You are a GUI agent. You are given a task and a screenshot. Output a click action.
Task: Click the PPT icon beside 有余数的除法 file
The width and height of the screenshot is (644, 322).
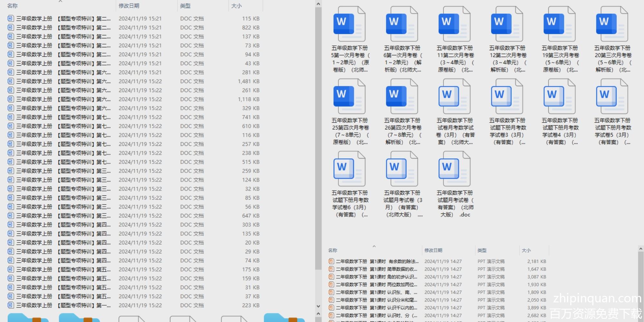point(331,261)
